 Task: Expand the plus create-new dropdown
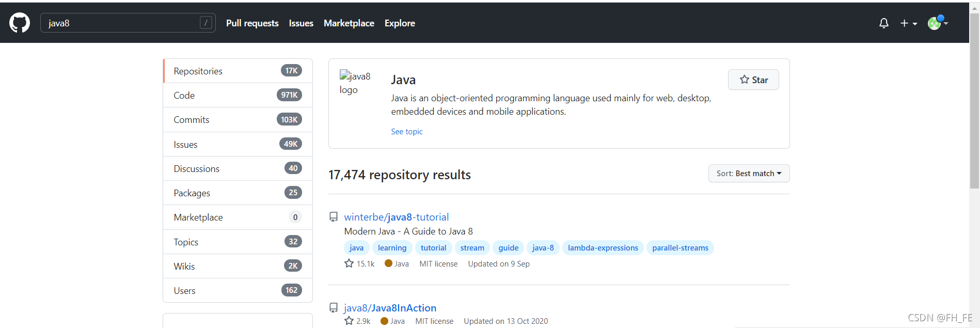click(x=908, y=23)
